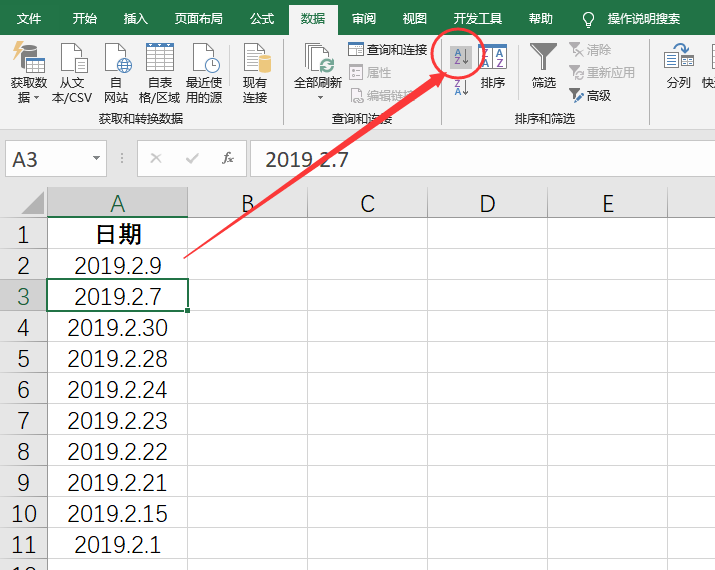
Task: Click the 清除 (Clear) filter icon
Action: click(x=576, y=49)
